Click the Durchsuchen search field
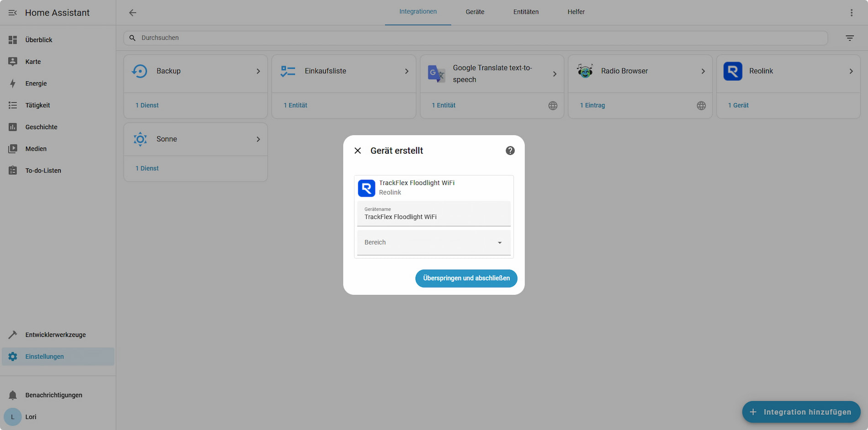 point(476,38)
